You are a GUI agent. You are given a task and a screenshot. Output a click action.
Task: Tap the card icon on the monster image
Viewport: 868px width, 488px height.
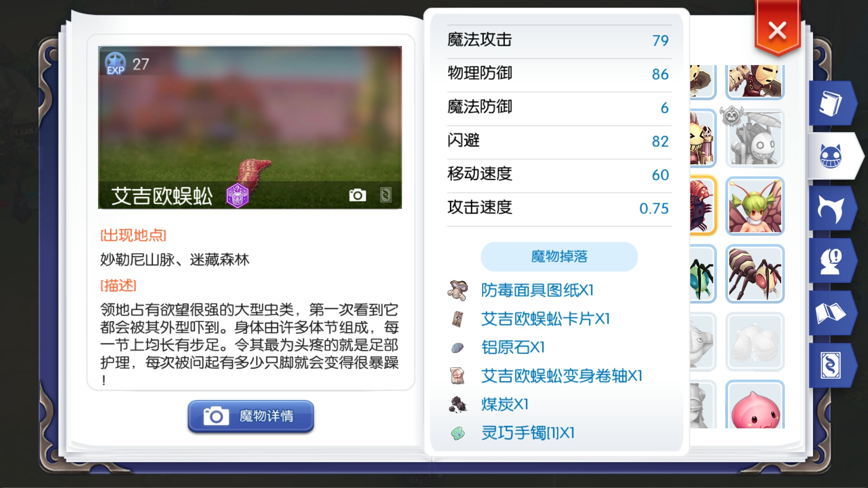point(386,195)
